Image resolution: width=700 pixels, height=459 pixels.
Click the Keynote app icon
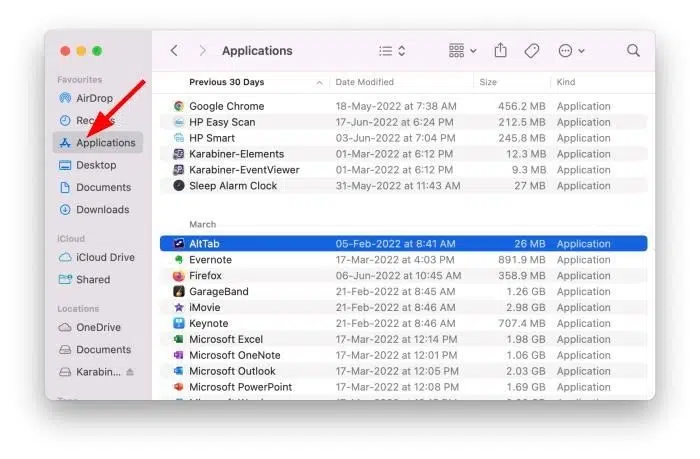click(x=179, y=323)
